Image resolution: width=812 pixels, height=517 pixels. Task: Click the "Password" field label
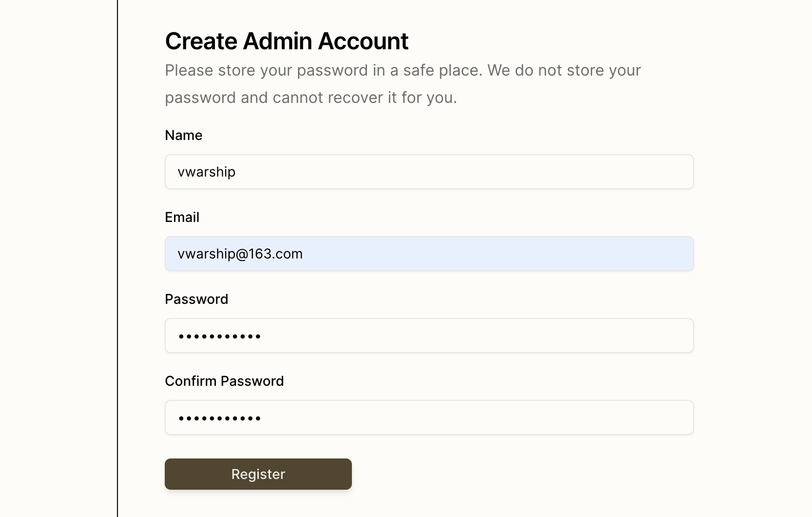[x=196, y=299]
